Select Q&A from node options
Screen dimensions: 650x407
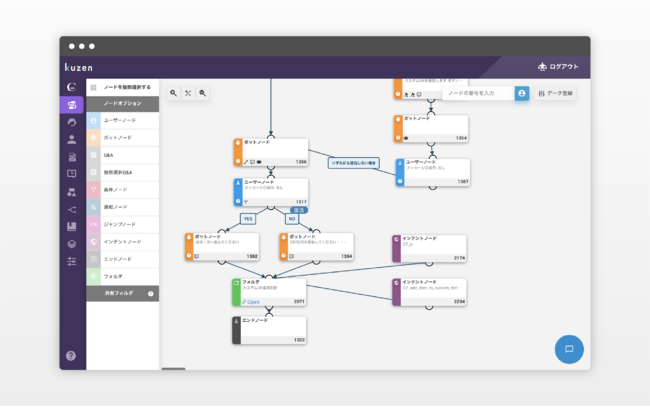pos(123,155)
